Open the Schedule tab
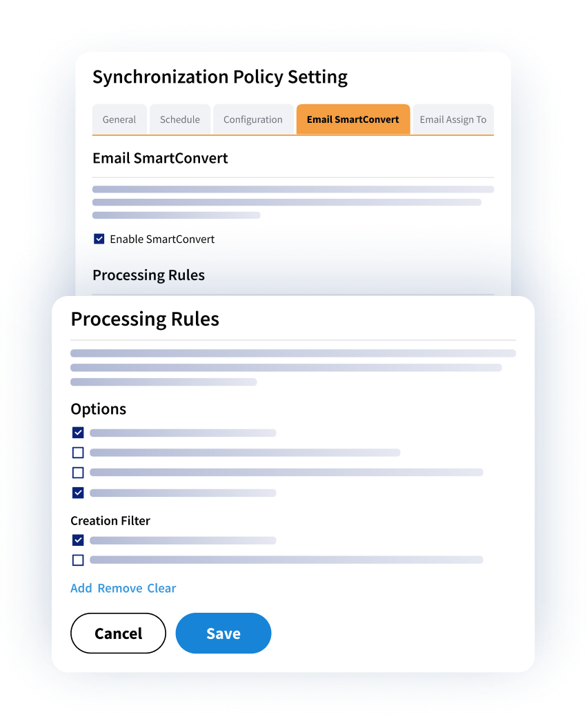The image size is (587, 728). pyautogui.click(x=180, y=119)
